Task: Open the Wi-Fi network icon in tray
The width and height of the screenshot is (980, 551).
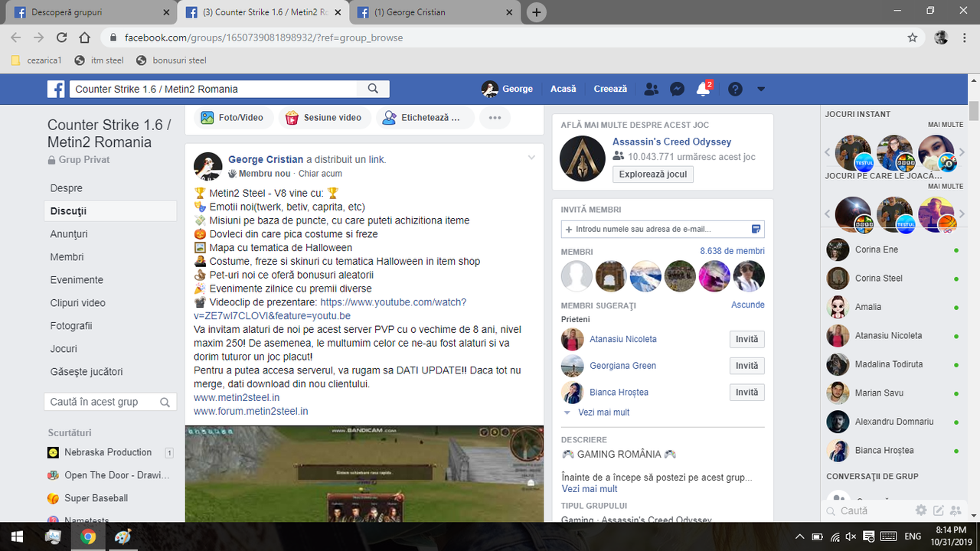Action: (835, 536)
